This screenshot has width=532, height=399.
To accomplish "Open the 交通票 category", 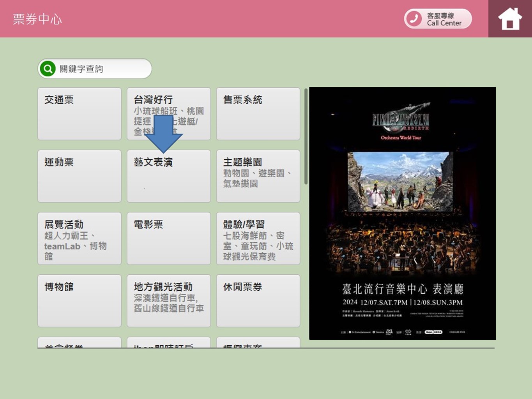I will click(80, 114).
